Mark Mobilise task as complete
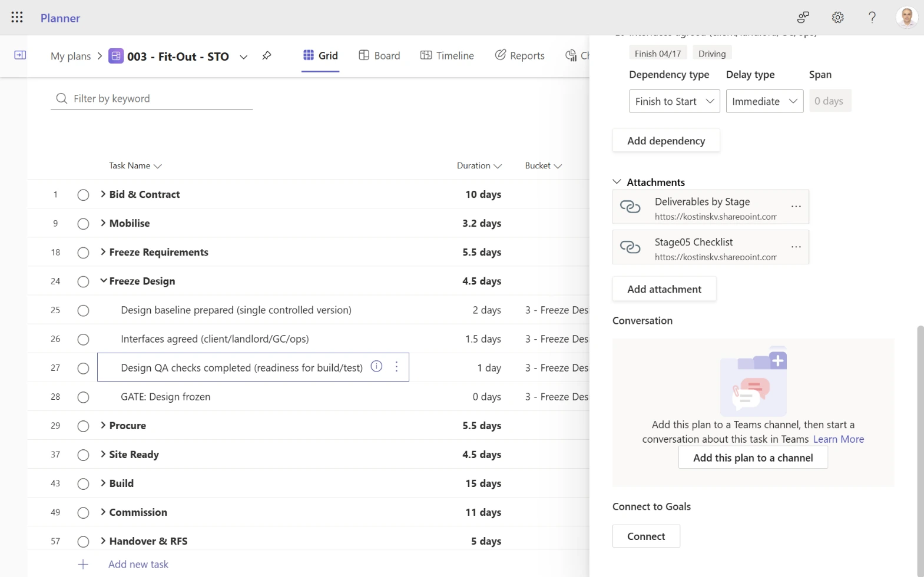Screen dimensions: 924x577 pos(83,224)
